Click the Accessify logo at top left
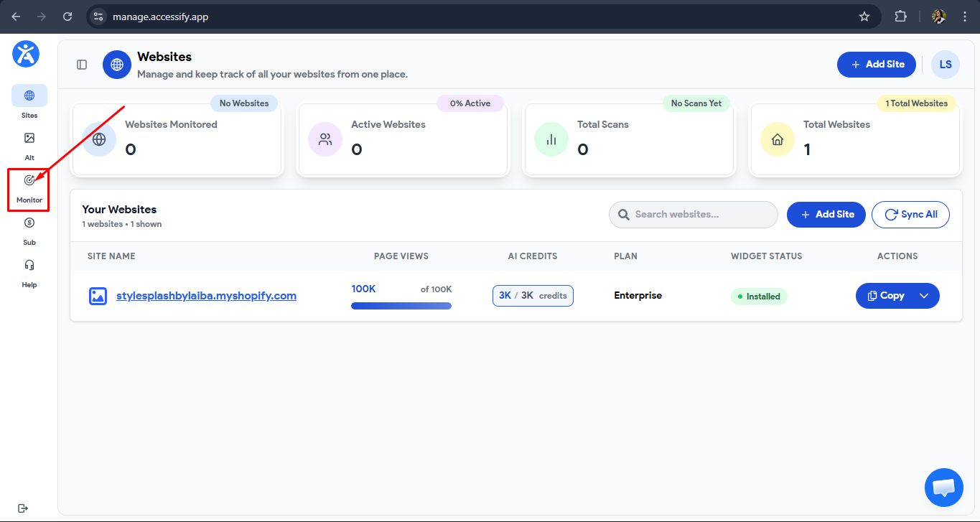980x522 pixels. point(25,54)
